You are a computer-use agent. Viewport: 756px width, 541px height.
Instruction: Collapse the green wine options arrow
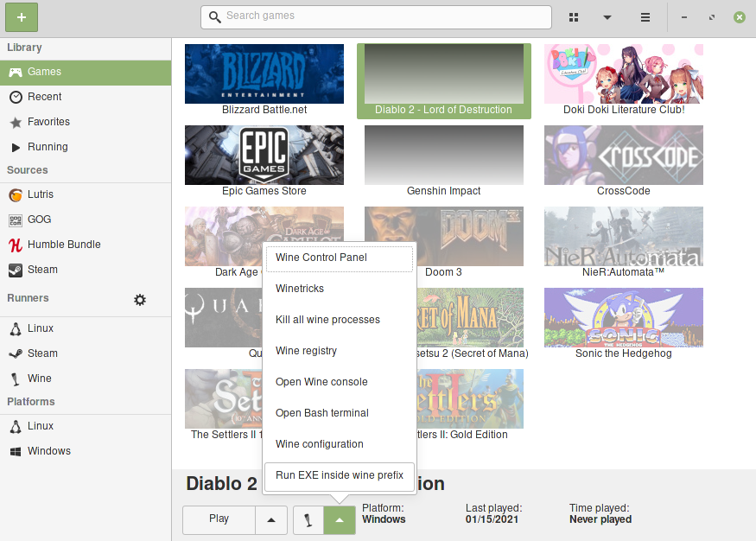(x=340, y=519)
